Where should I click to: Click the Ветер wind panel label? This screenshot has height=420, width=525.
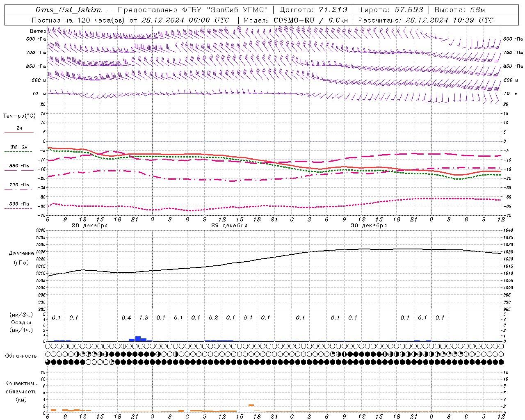coord(38,31)
